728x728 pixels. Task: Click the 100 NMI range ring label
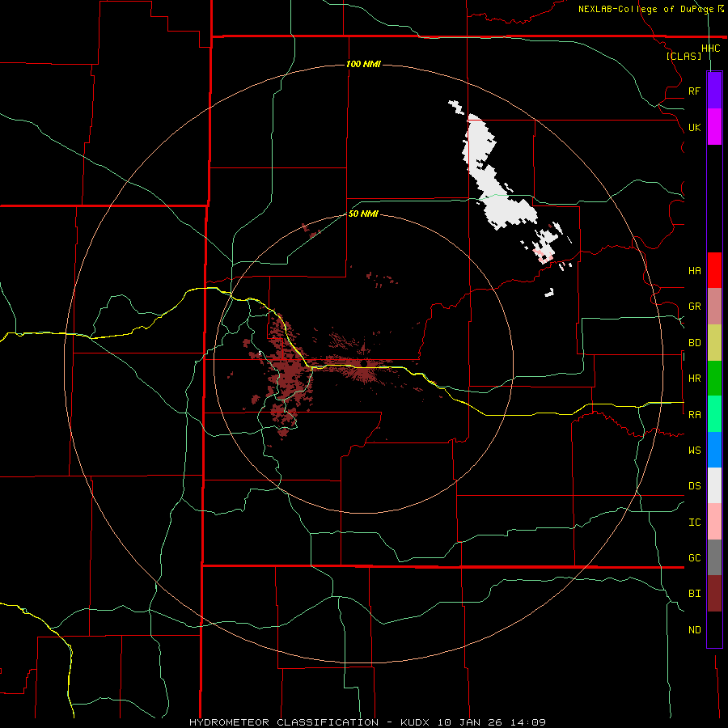click(363, 64)
